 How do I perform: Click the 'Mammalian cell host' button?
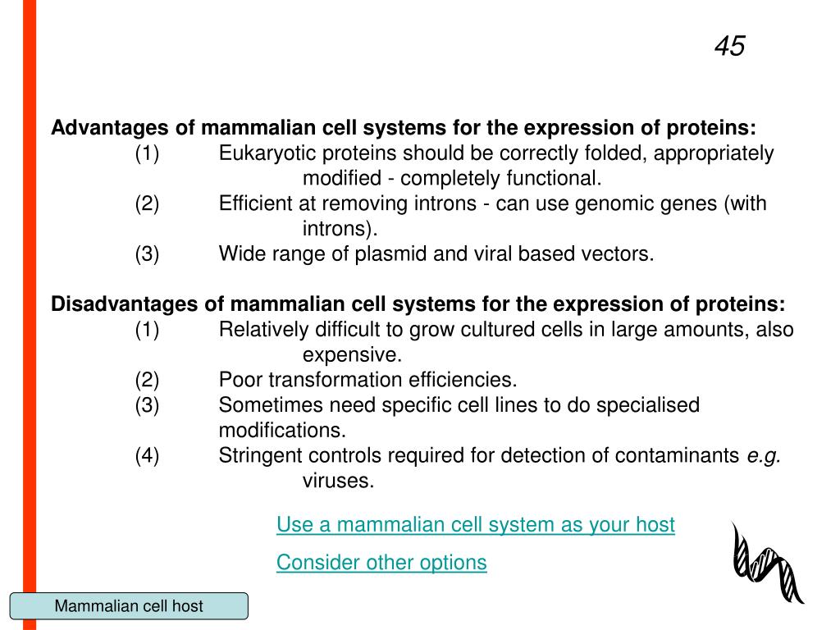(129, 606)
